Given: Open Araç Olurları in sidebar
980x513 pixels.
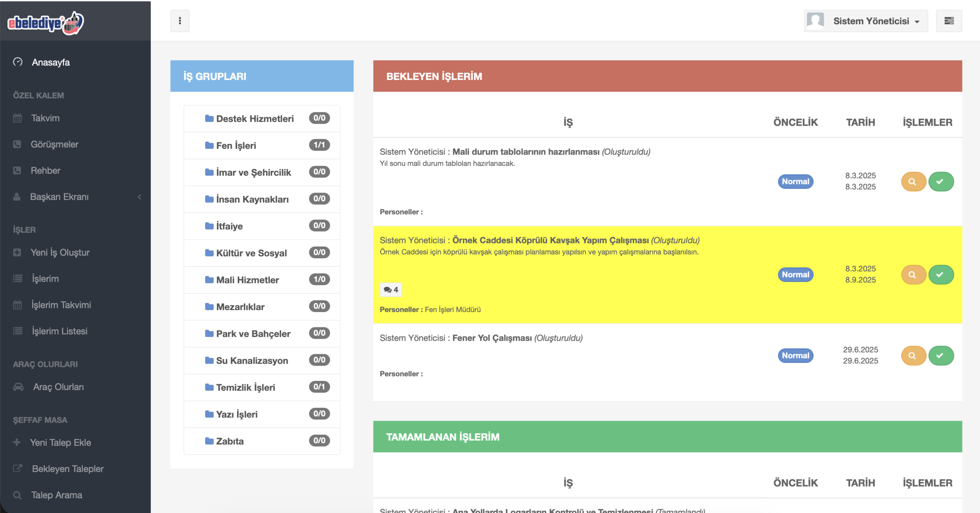Looking at the screenshot, I should coord(58,387).
